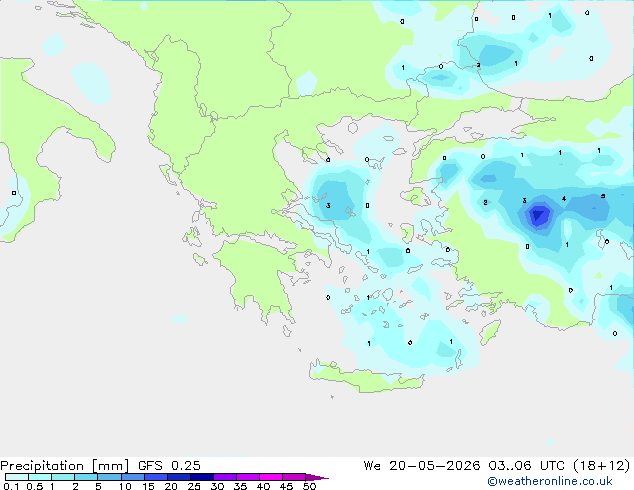The height and width of the screenshot is (490, 634).
Task: Click the legend scale label "50"
Action: pos(309,486)
